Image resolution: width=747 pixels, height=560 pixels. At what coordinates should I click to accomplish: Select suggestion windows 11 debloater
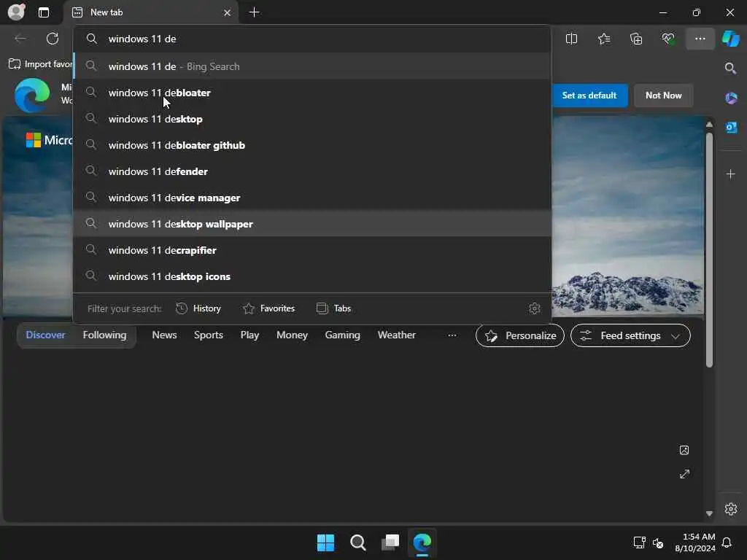click(312, 93)
